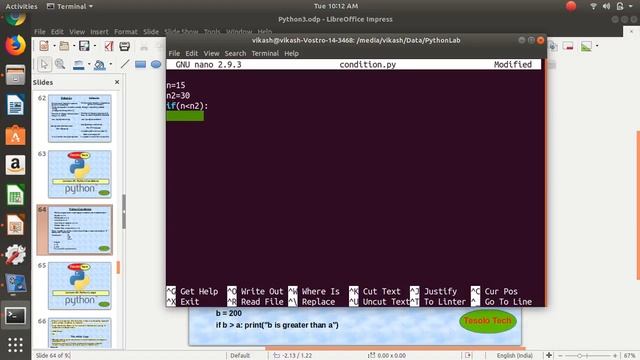
Task: Select the Rectangle shape tool
Action: (x=140, y=64)
